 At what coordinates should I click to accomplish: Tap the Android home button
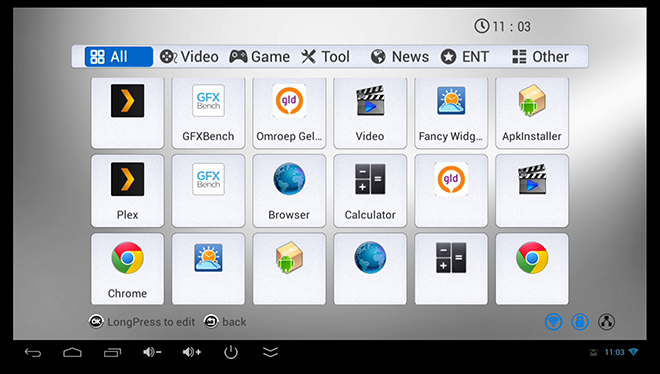tap(72, 352)
